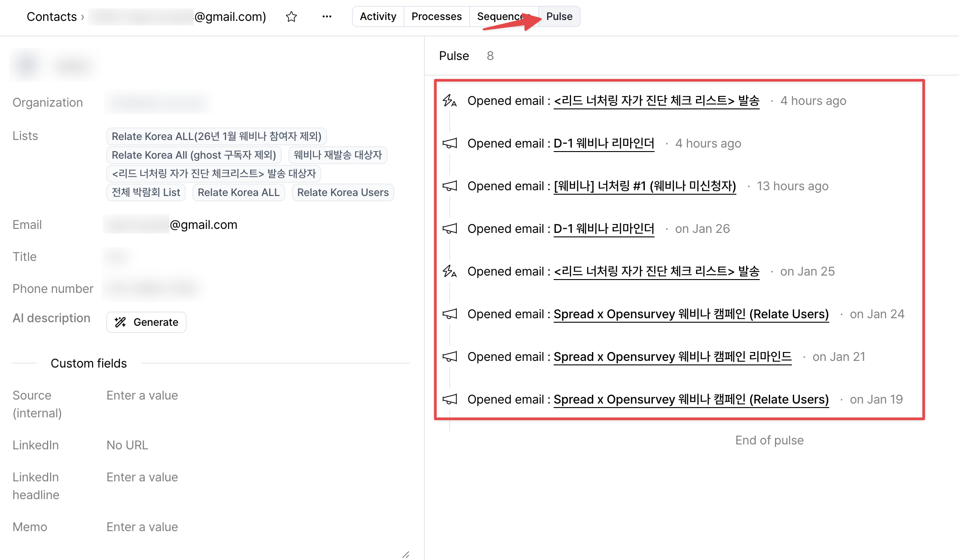Open the Processes tab
959x560 pixels.
(x=436, y=17)
